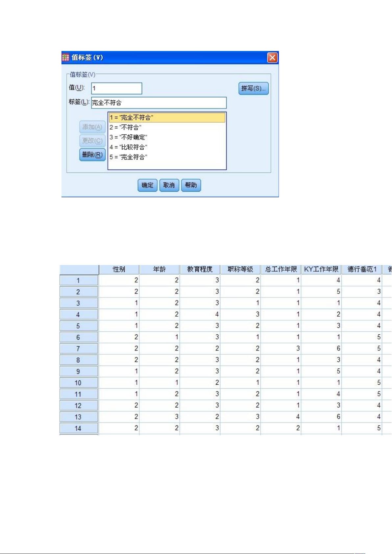Select the entry 5 = "完全符合"
392x554 pixels.
tap(167, 157)
